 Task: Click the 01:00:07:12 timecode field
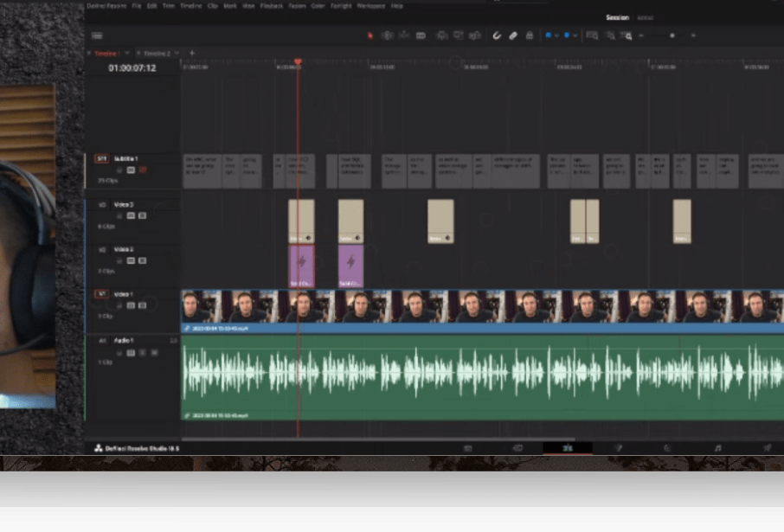pos(132,68)
